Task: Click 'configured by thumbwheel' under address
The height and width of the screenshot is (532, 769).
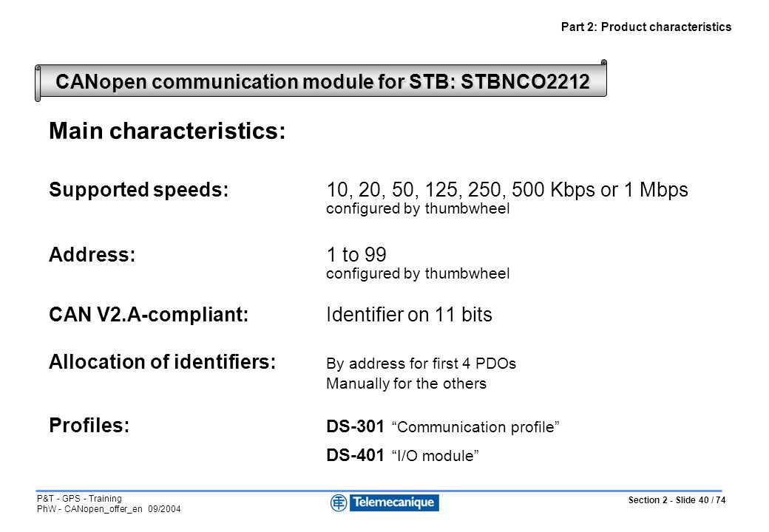Action: (x=418, y=273)
